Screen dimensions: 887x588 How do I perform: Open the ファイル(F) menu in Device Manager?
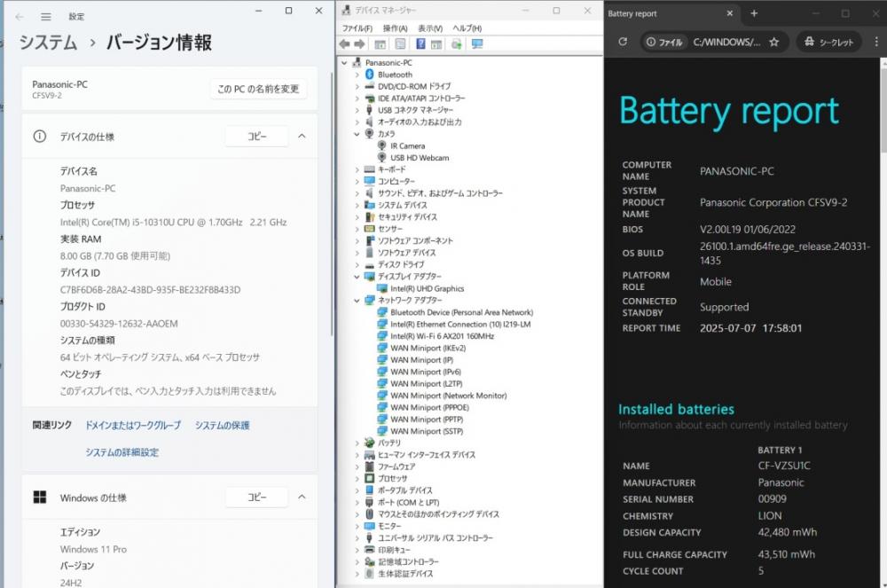(x=357, y=27)
